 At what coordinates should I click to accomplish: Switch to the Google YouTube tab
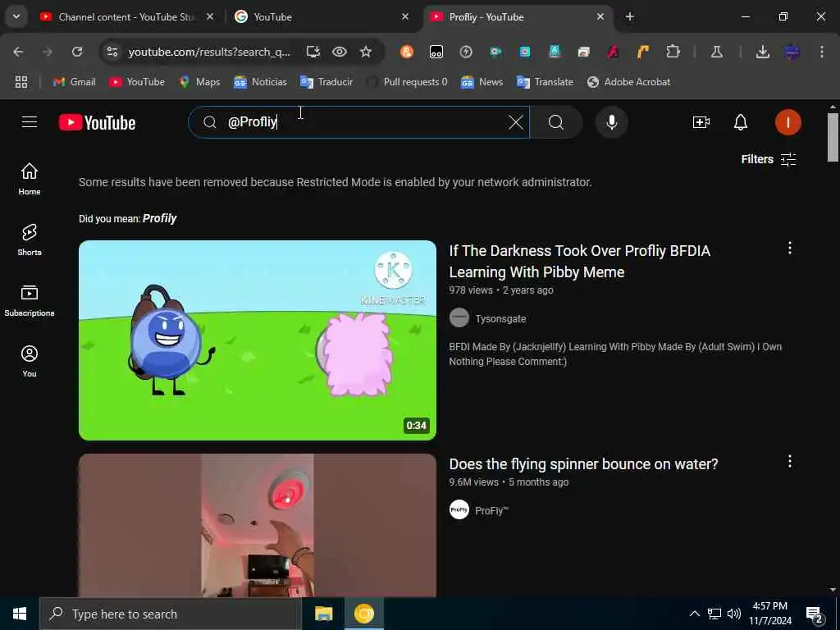322,17
